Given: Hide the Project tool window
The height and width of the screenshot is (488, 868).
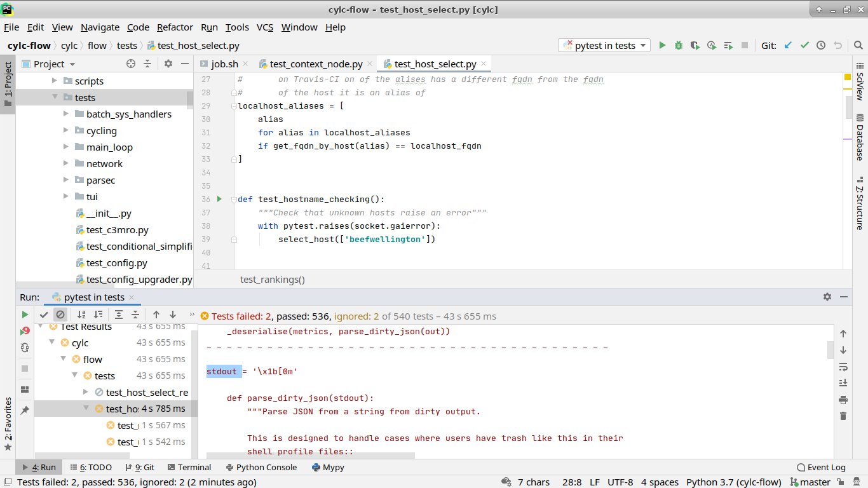Looking at the screenshot, I should tap(185, 64).
